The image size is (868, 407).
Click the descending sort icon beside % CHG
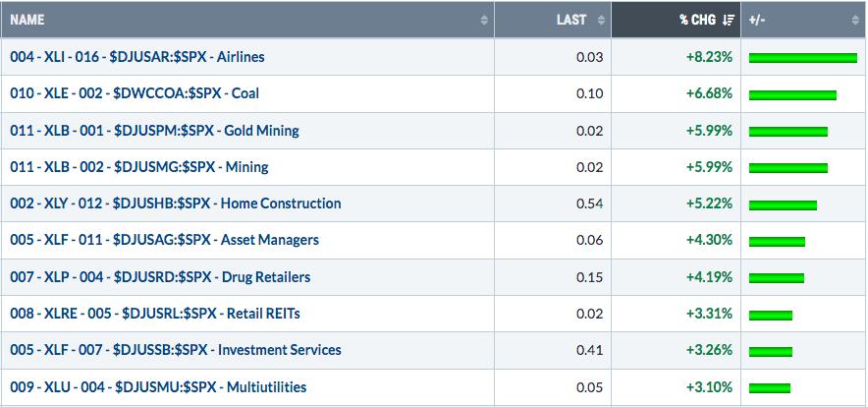(729, 20)
